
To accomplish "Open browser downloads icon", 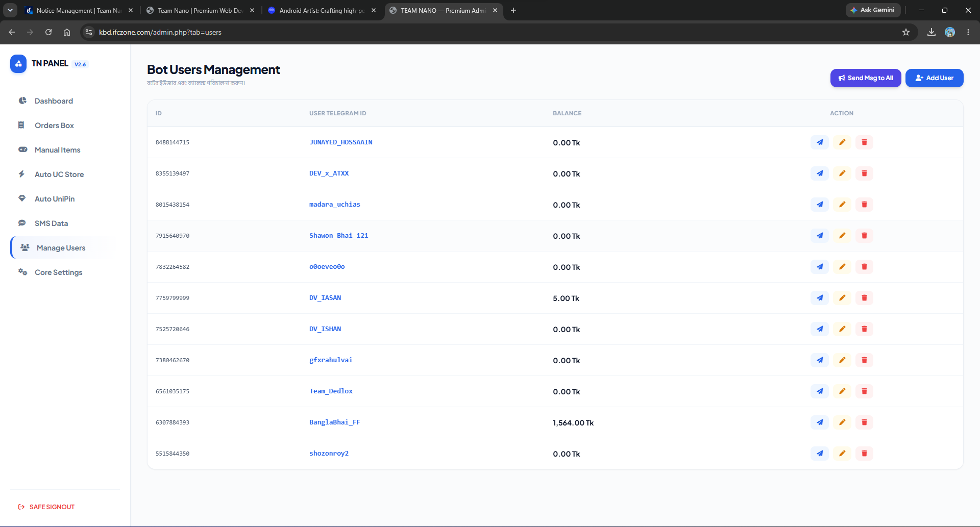I will (x=932, y=32).
